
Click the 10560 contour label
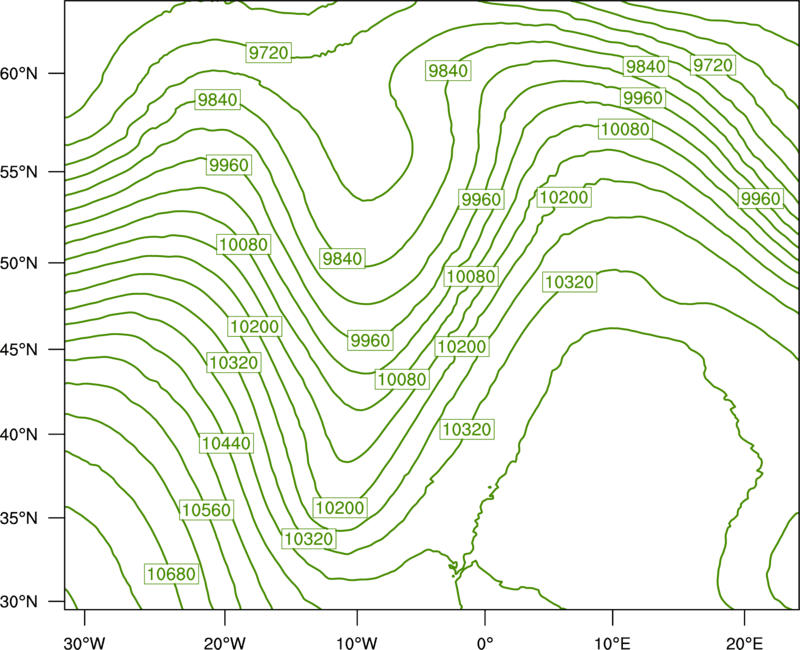click(x=207, y=509)
